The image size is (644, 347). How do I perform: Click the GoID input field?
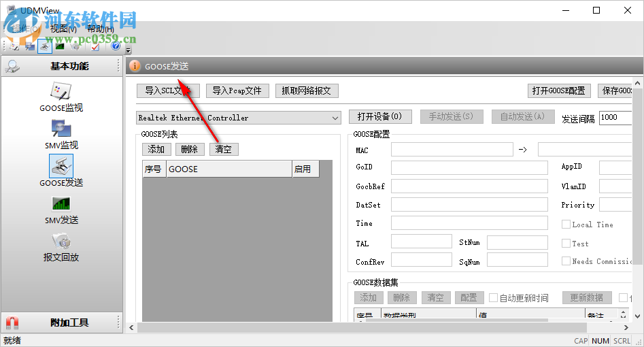(x=469, y=168)
